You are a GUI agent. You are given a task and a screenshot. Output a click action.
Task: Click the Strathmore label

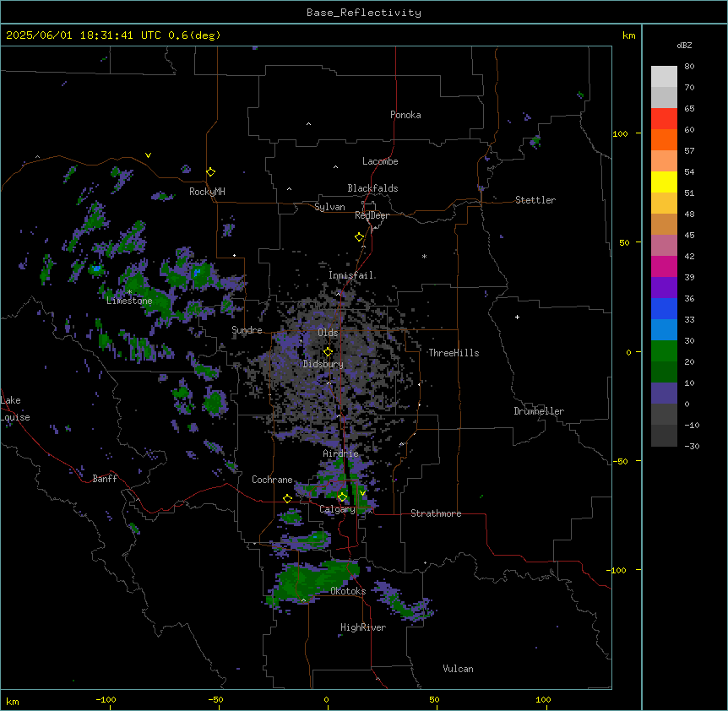click(x=436, y=513)
